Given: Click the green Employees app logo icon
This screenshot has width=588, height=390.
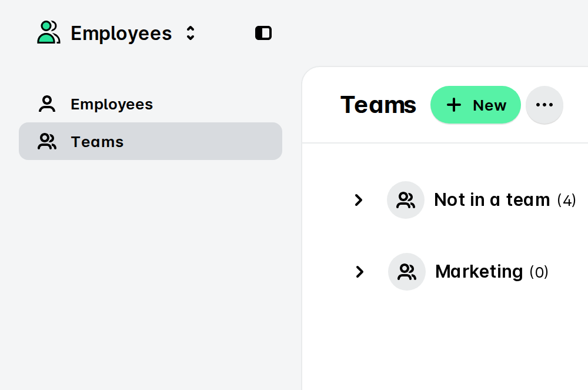Looking at the screenshot, I should 48,32.
